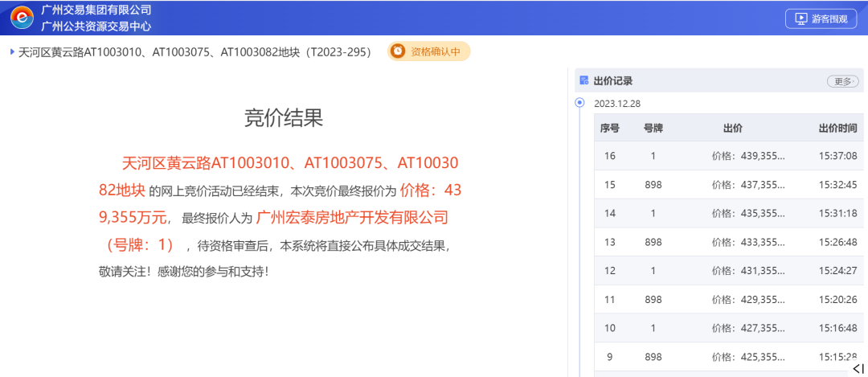Click 号牌 1 in row 14

point(653,213)
